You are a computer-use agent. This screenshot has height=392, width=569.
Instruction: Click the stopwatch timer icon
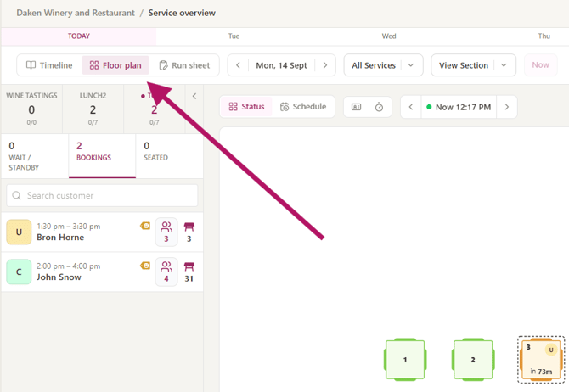[x=379, y=107]
